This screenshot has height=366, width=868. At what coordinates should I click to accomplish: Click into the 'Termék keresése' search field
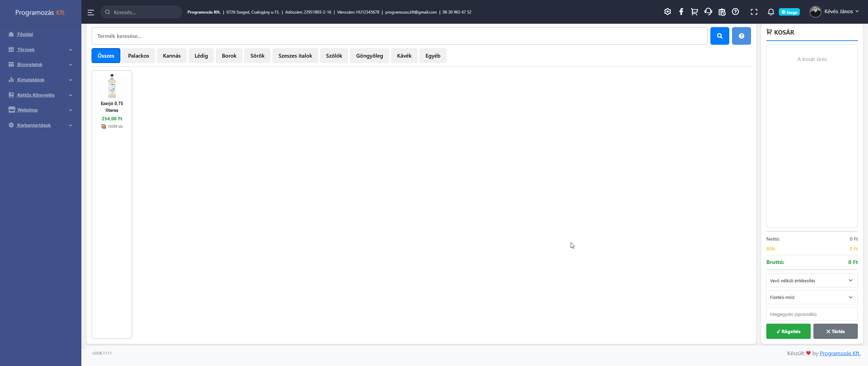coord(399,36)
